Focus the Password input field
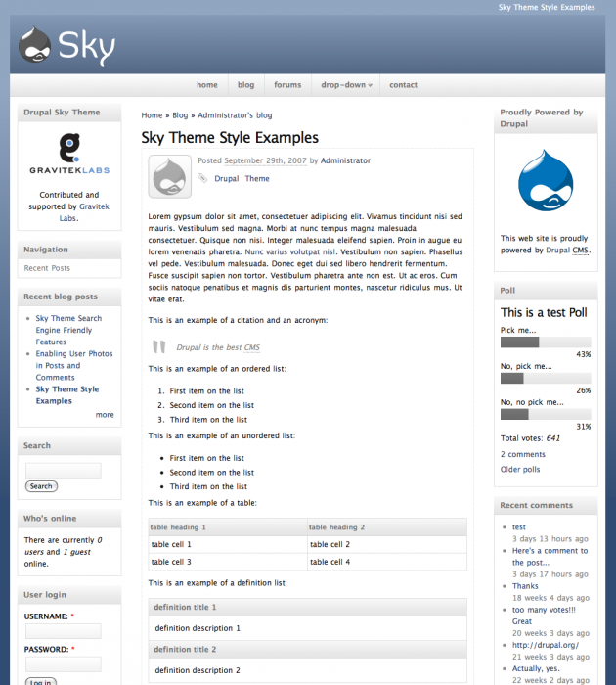 pos(64,664)
